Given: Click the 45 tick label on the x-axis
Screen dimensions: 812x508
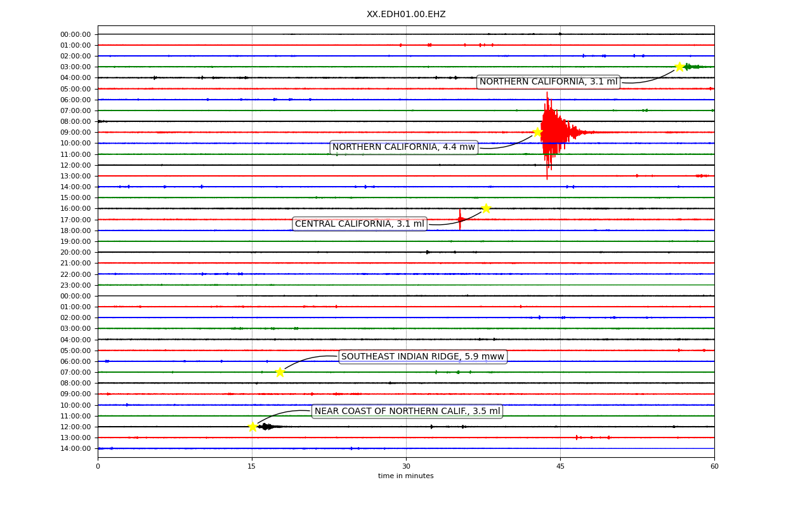Looking at the screenshot, I should click(560, 466).
